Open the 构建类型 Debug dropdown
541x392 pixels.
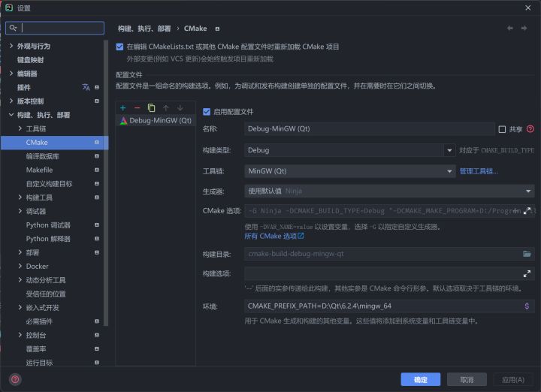pyautogui.click(x=449, y=150)
